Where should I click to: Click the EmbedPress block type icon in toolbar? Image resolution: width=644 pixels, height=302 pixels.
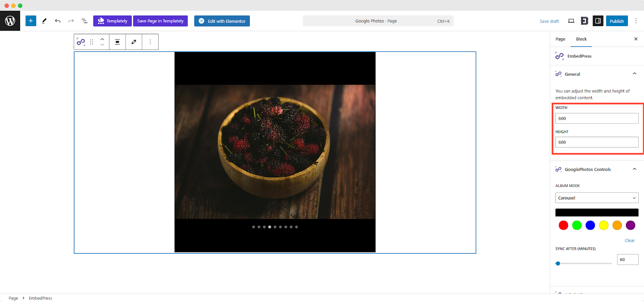coord(81,42)
